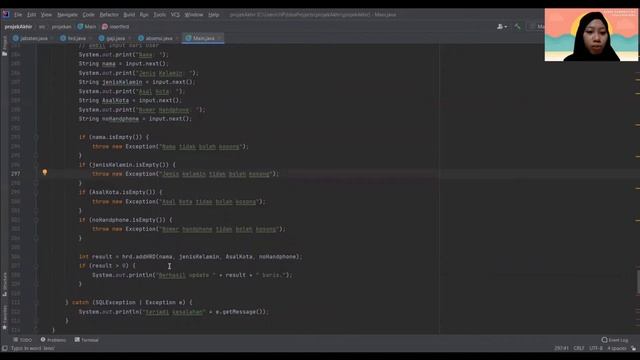Image resolution: width=640 pixels, height=360 pixels.
Task: Click the 4 spaces indent indicator
Action: (616, 349)
